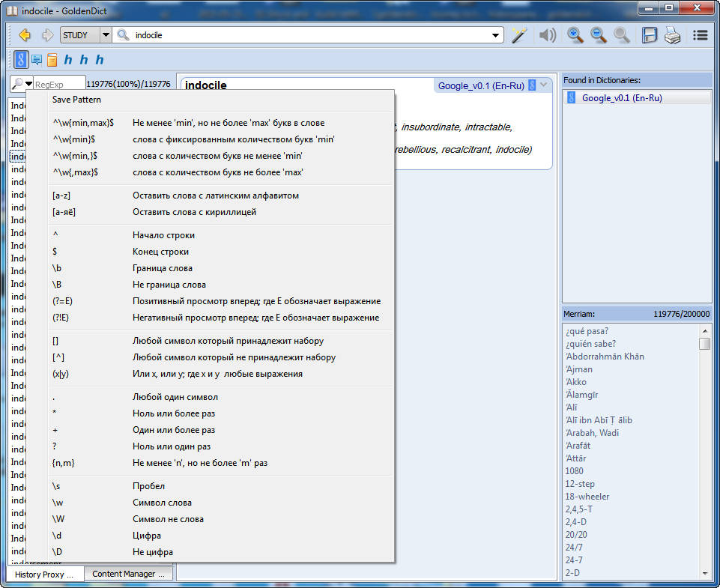Click Merriam list scrollbar down arrow

point(705,573)
